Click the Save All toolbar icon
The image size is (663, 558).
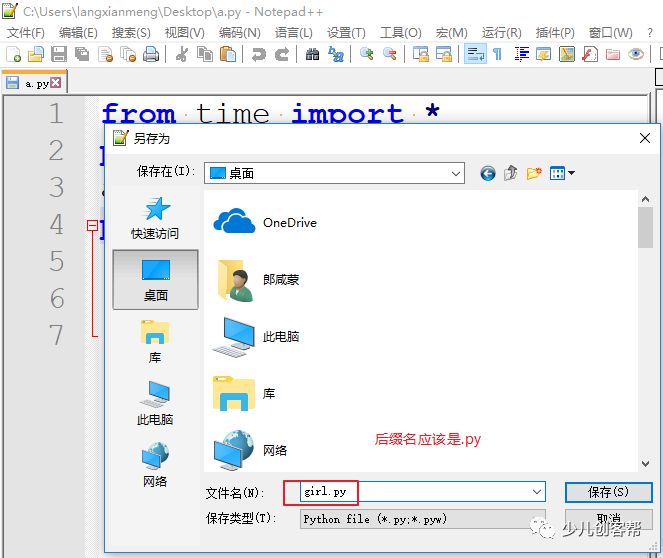[x=82, y=54]
